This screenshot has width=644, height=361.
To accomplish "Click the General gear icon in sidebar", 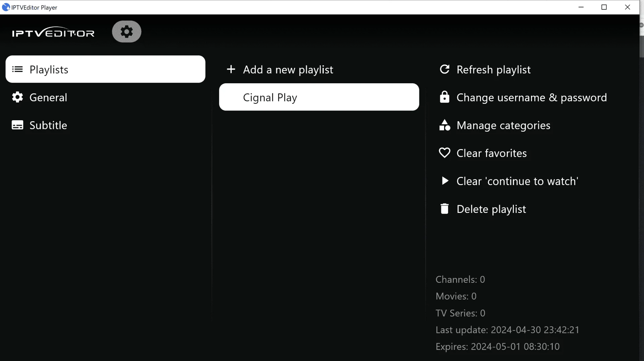I will (x=17, y=97).
